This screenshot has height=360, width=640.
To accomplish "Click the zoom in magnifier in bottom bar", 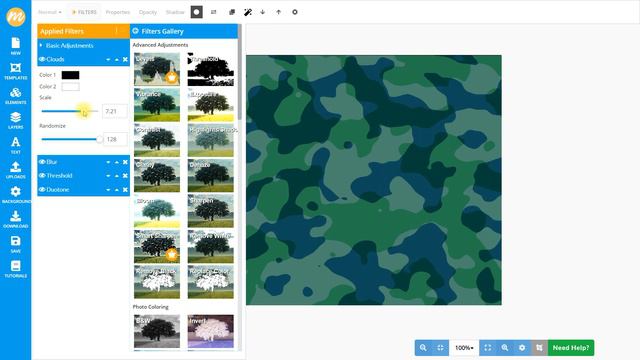I will tap(505, 348).
